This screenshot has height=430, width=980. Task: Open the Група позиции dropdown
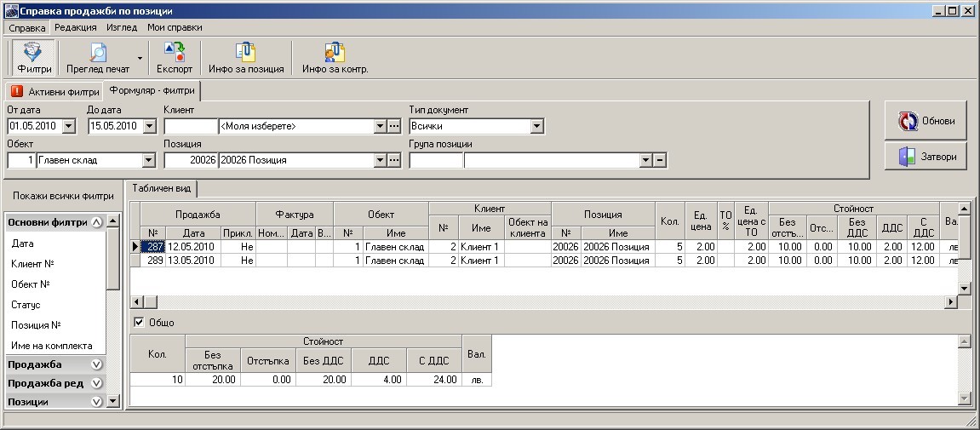[x=646, y=161]
